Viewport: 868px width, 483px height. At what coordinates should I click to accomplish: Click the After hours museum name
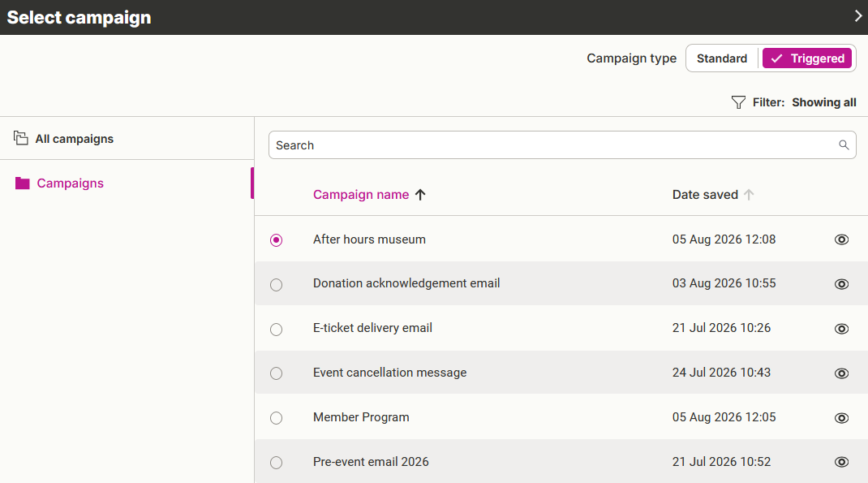(x=369, y=239)
